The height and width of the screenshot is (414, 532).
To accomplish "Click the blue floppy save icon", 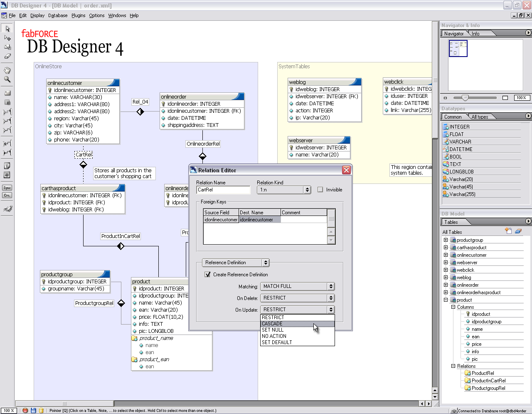I will point(33,410).
